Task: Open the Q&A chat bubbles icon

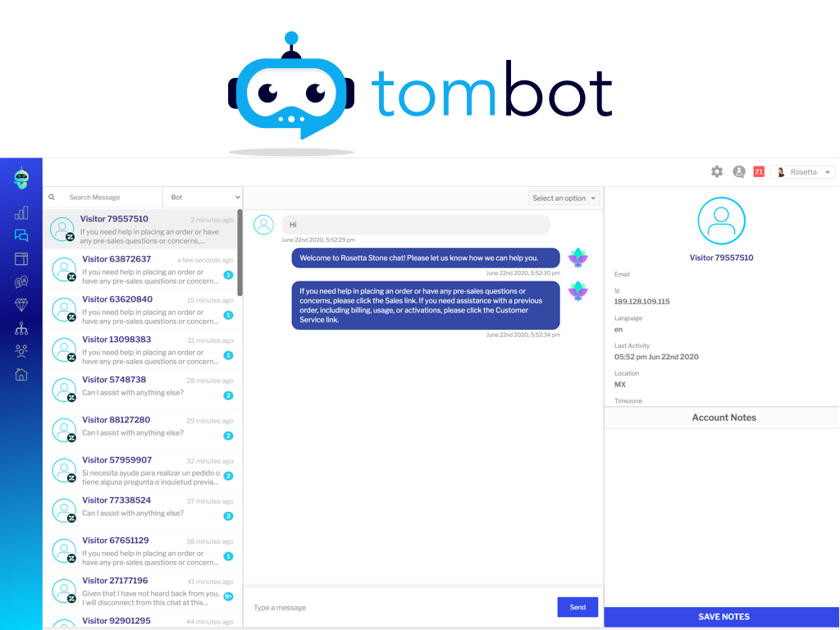Action: (x=21, y=282)
